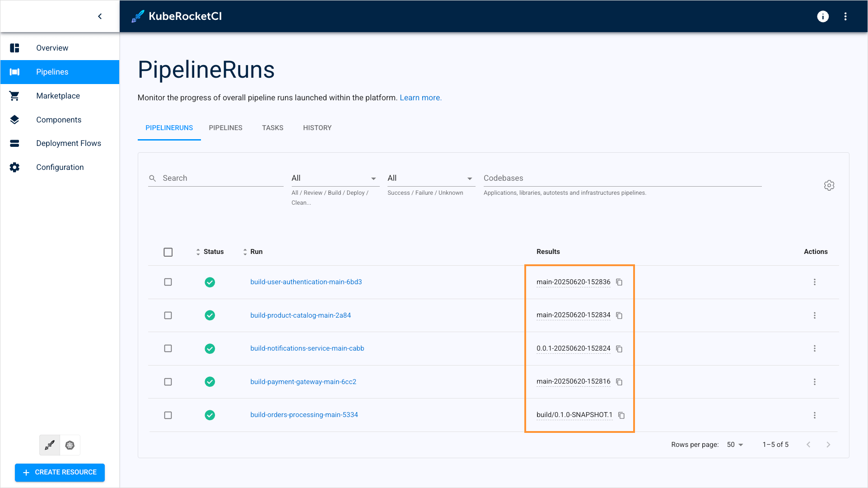Open the Overview page from the sidebar
The image size is (868, 488).
[x=52, y=47]
